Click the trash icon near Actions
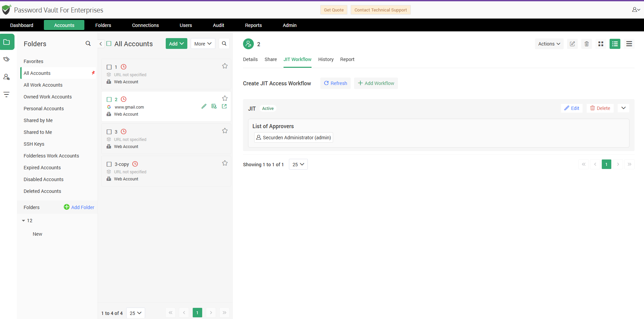Image resolution: width=644 pixels, height=319 pixels. (587, 44)
